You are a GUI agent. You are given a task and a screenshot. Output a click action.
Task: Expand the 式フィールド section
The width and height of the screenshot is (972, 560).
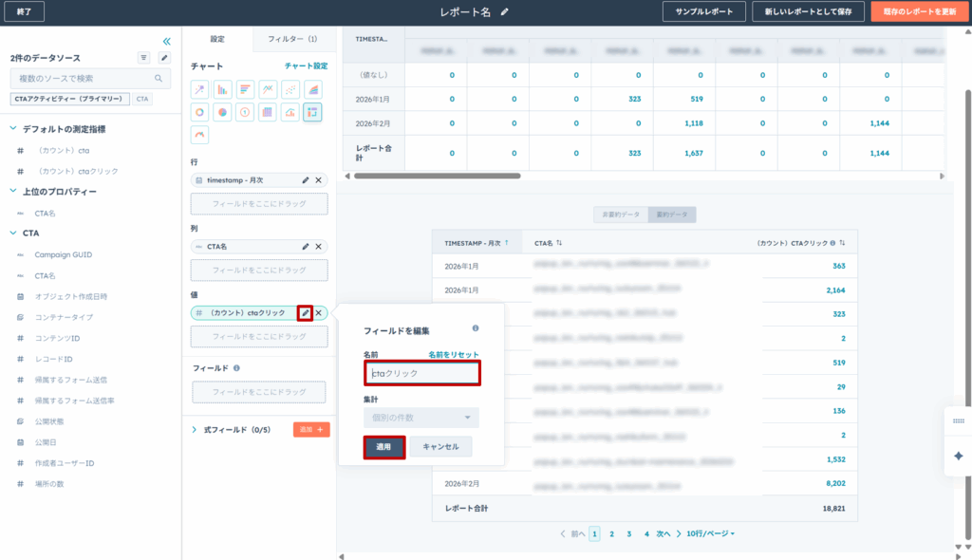pyautogui.click(x=194, y=430)
